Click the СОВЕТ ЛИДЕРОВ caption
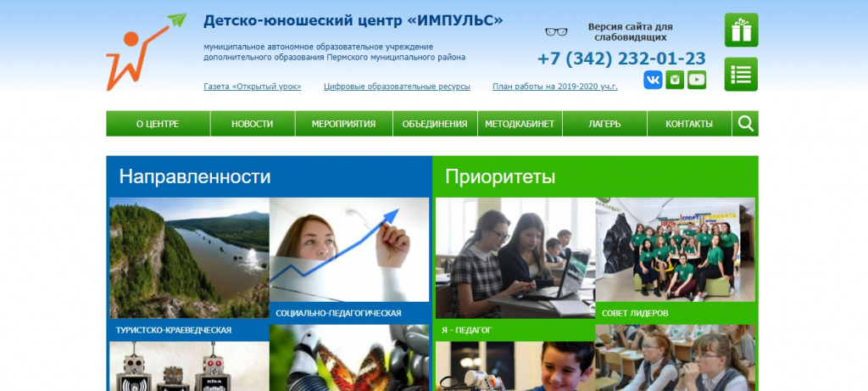Image resolution: width=868 pixels, height=391 pixels. click(x=635, y=314)
